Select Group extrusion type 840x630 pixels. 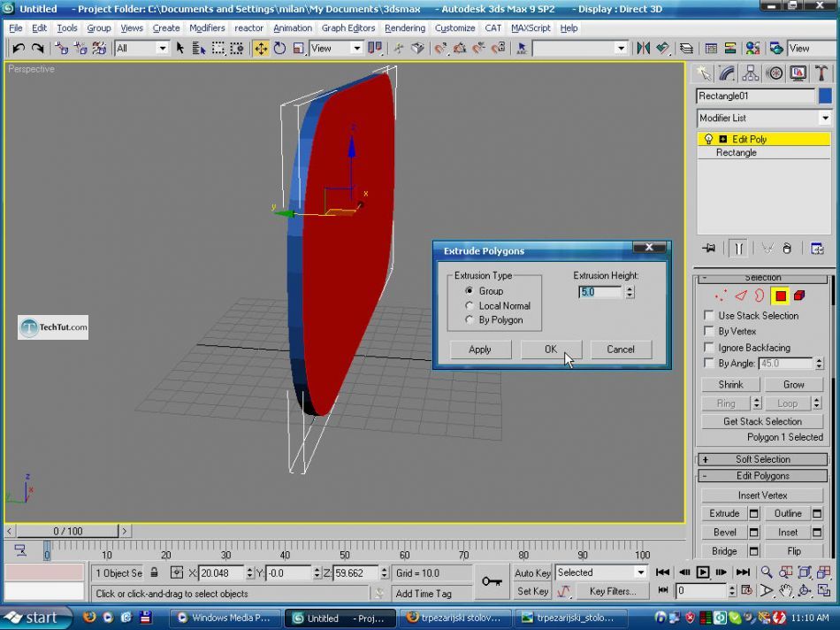click(x=470, y=290)
